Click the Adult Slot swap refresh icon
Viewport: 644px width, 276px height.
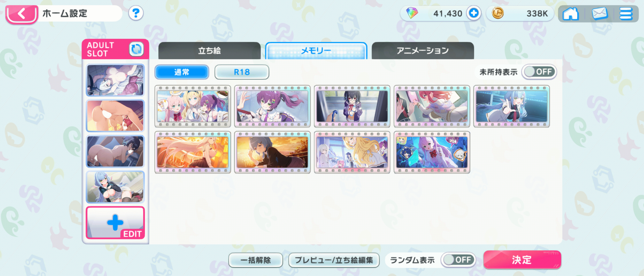(136, 49)
